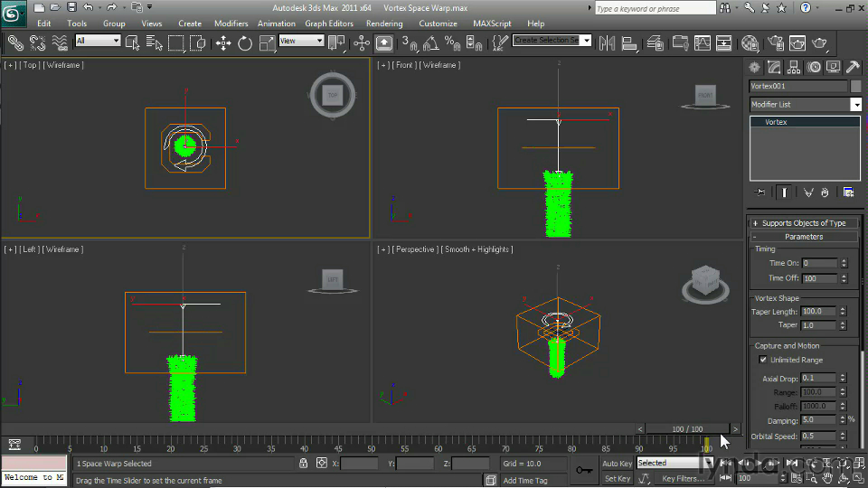Toggle the Selection Lock icon
This screenshot has height=488, width=868.
tap(304, 463)
